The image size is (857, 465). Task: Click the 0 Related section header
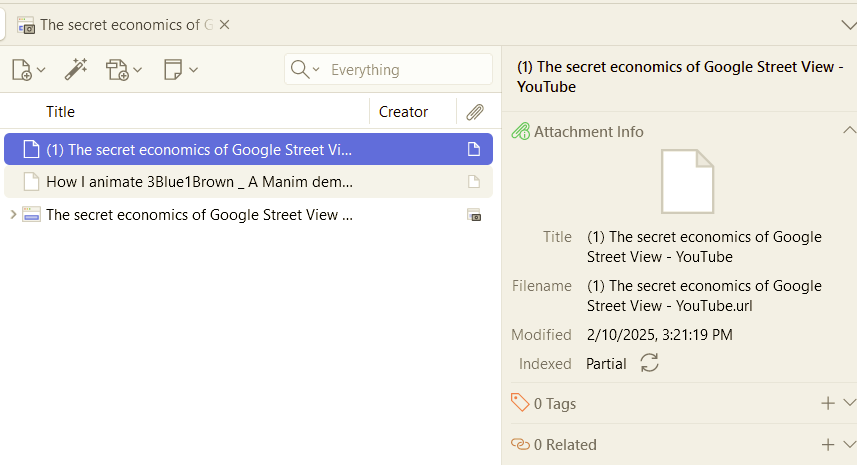[x=565, y=445]
